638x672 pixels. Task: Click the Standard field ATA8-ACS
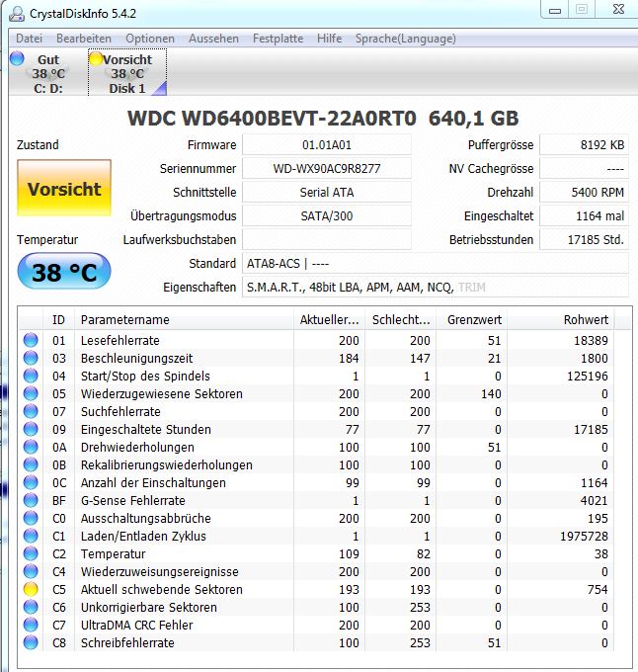tap(436, 263)
